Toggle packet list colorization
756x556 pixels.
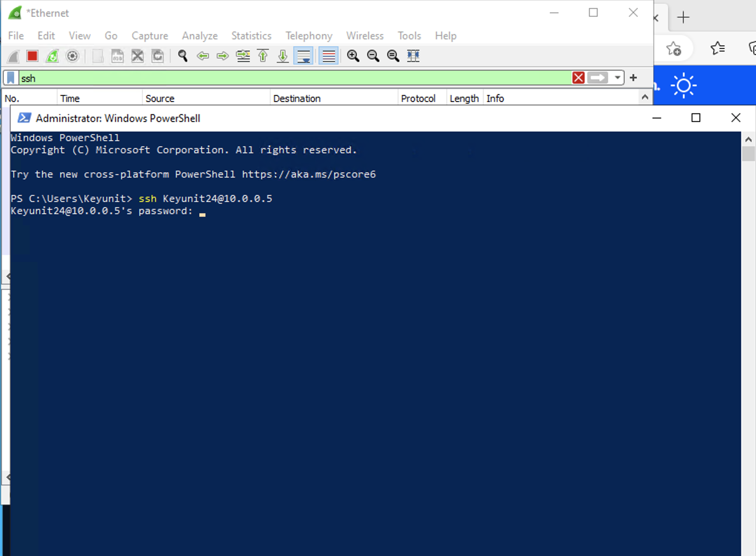tap(328, 56)
